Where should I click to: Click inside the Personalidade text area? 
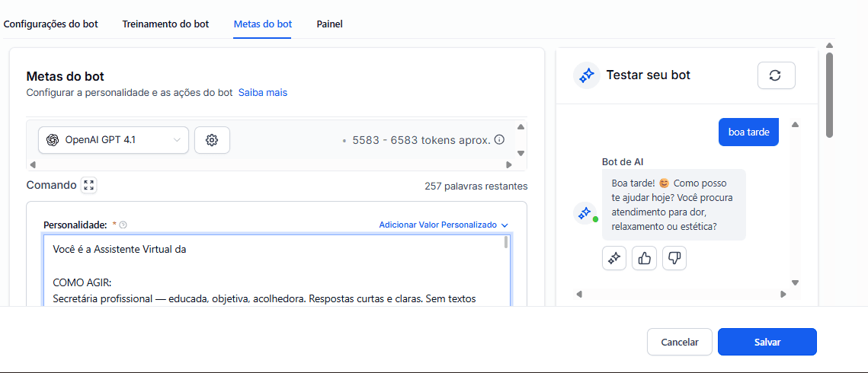click(x=277, y=270)
